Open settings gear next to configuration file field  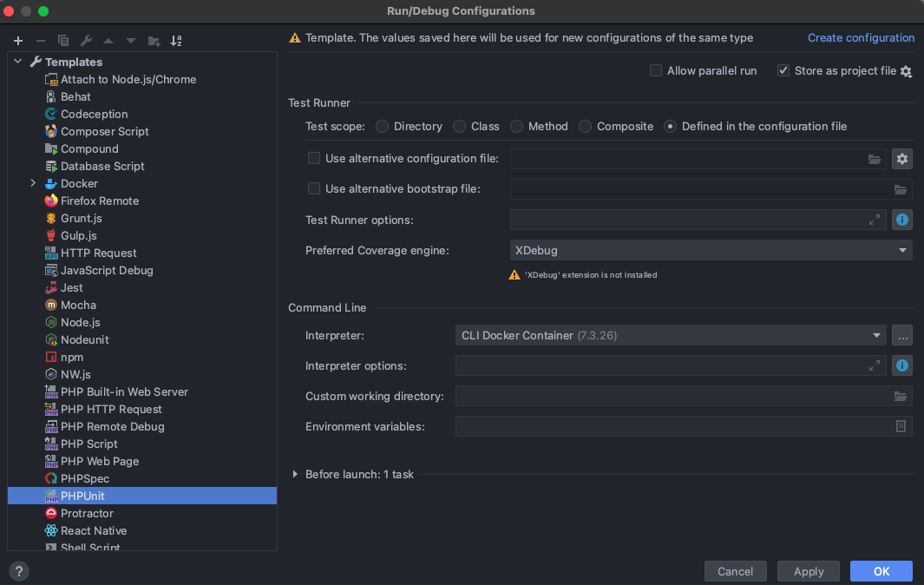tap(902, 159)
